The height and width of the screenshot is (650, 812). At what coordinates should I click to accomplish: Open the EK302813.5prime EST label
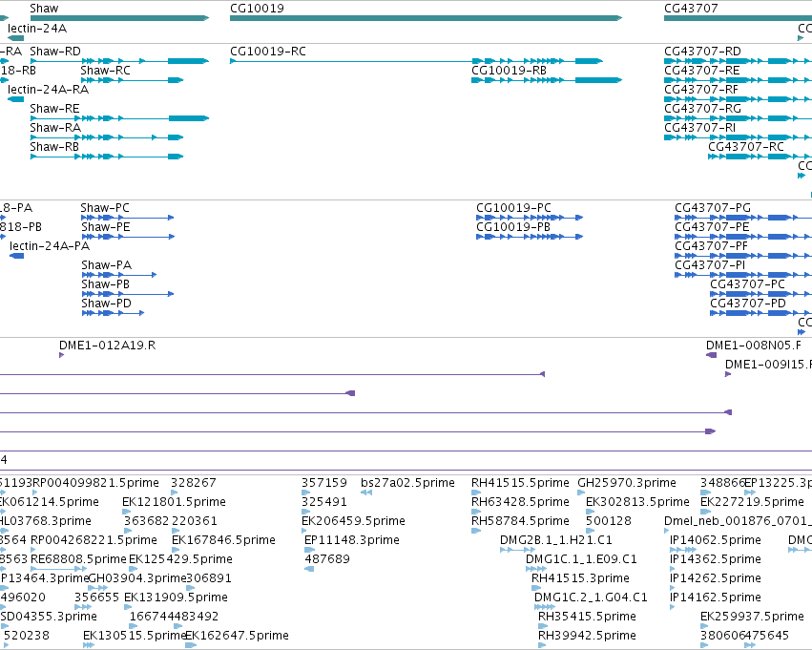tap(637, 502)
